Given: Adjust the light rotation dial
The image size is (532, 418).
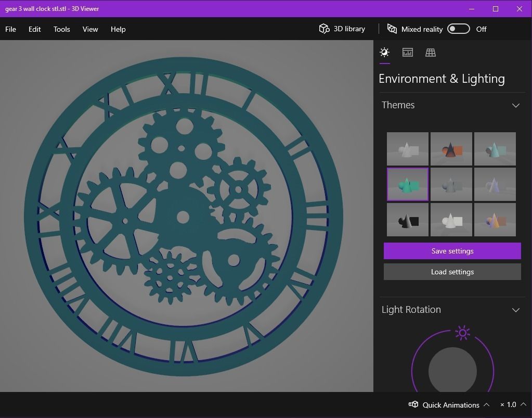Looking at the screenshot, I should [452, 371].
